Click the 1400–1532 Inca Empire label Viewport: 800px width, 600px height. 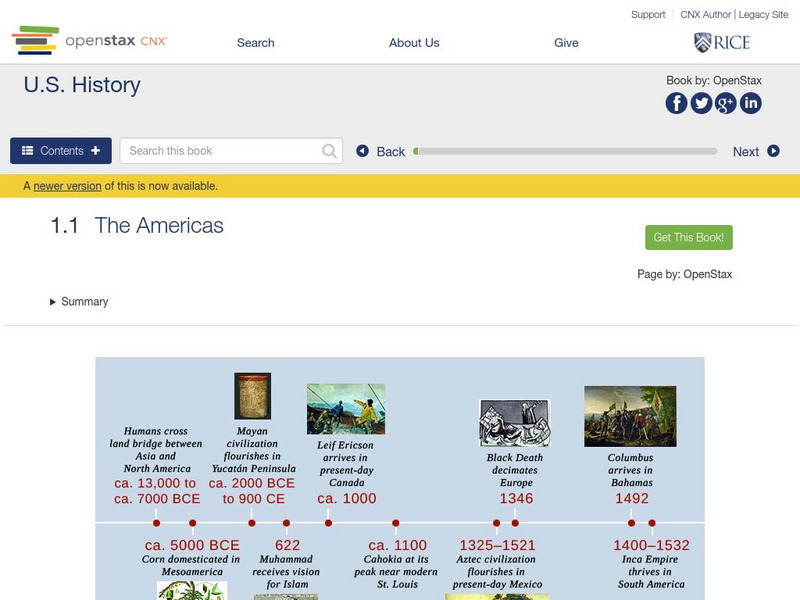point(651,564)
